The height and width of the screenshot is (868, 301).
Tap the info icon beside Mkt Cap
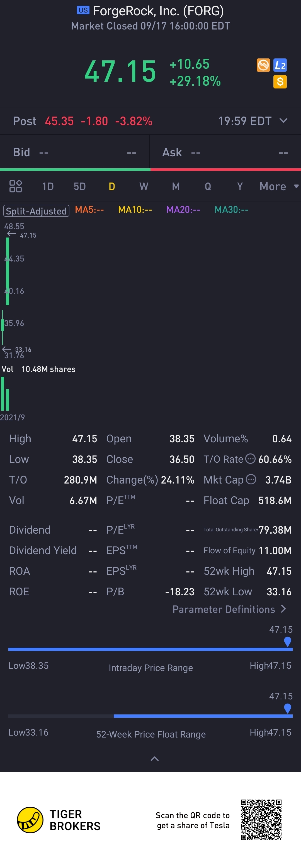pos(251,479)
